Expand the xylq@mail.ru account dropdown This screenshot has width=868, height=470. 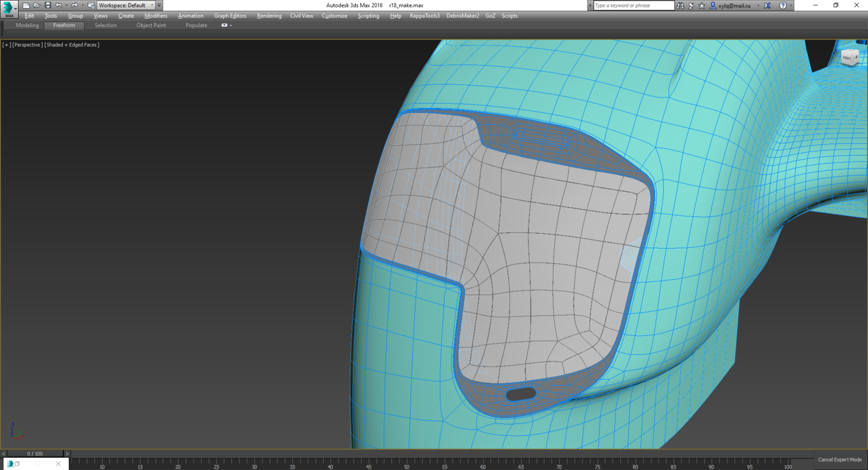point(758,5)
